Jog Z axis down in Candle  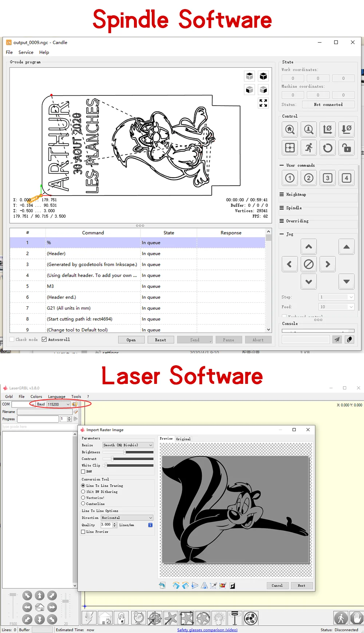[x=347, y=282]
